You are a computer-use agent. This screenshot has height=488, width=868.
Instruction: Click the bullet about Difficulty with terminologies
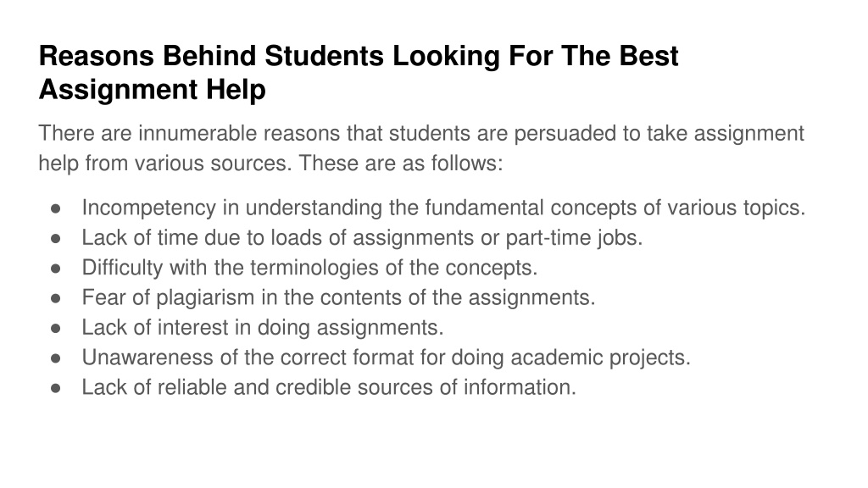(x=309, y=268)
